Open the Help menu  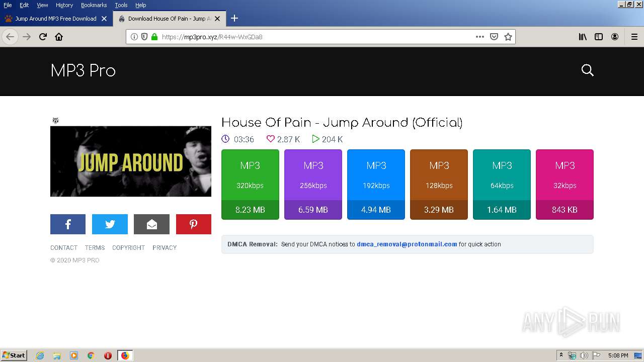click(x=140, y=5)
